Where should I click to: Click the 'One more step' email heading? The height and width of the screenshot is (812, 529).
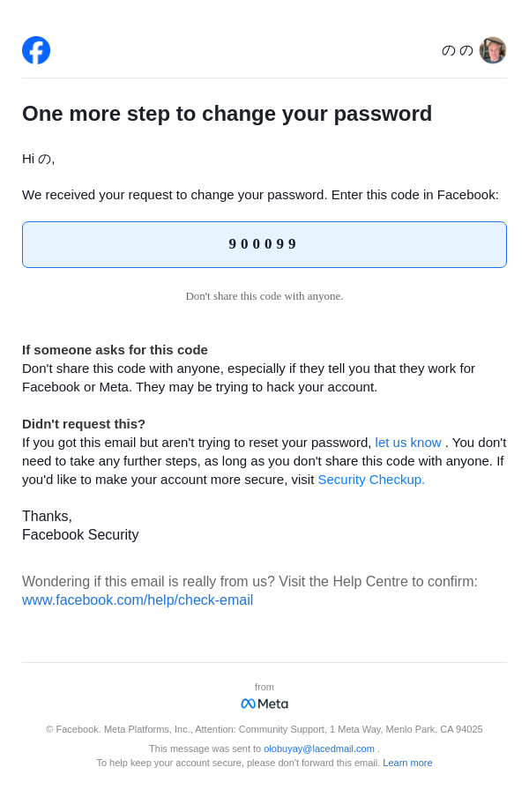(x=227, y=114)
